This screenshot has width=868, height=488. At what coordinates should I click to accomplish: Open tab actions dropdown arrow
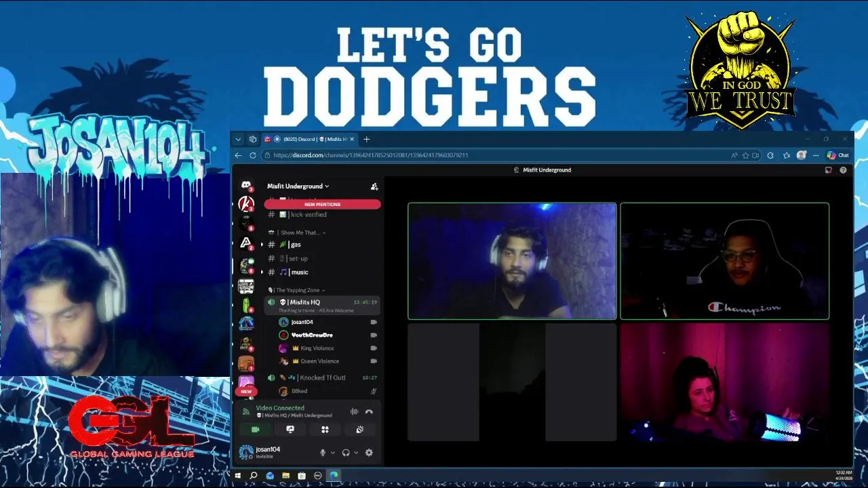point(238,139)
